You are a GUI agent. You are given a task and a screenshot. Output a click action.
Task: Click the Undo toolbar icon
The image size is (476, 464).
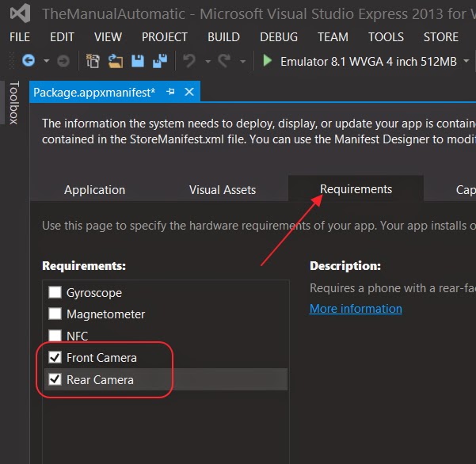click(189, 61)
